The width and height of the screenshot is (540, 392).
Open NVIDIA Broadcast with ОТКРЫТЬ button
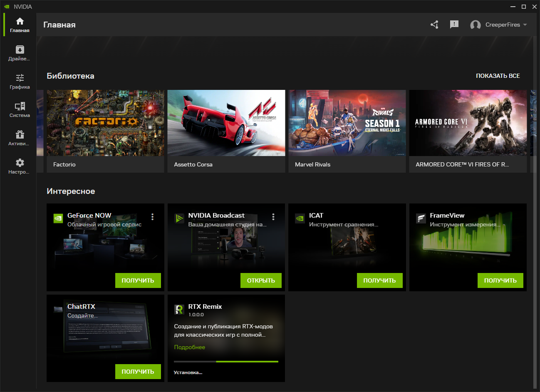point(261,280)
